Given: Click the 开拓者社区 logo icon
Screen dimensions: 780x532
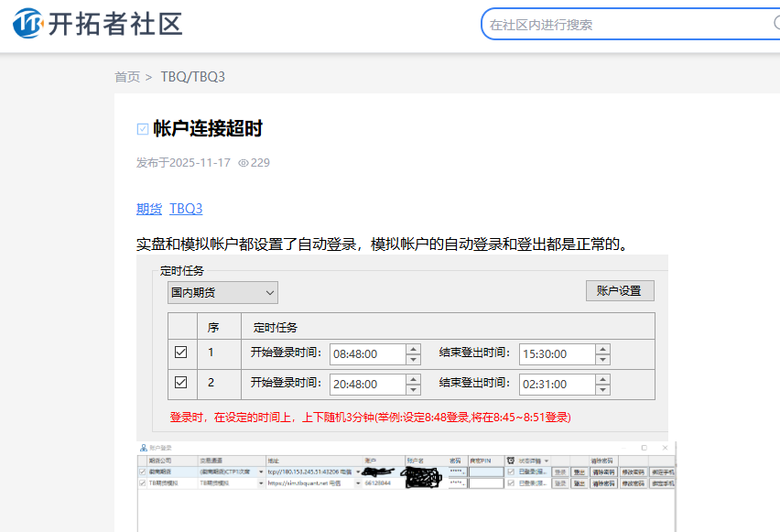Looking at the screenshot, I should click(27, 24).
